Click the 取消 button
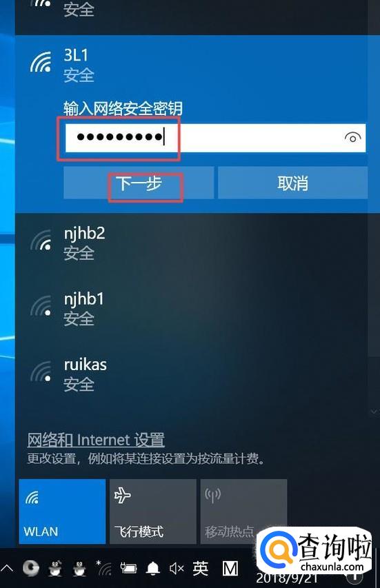 [292, 183]
